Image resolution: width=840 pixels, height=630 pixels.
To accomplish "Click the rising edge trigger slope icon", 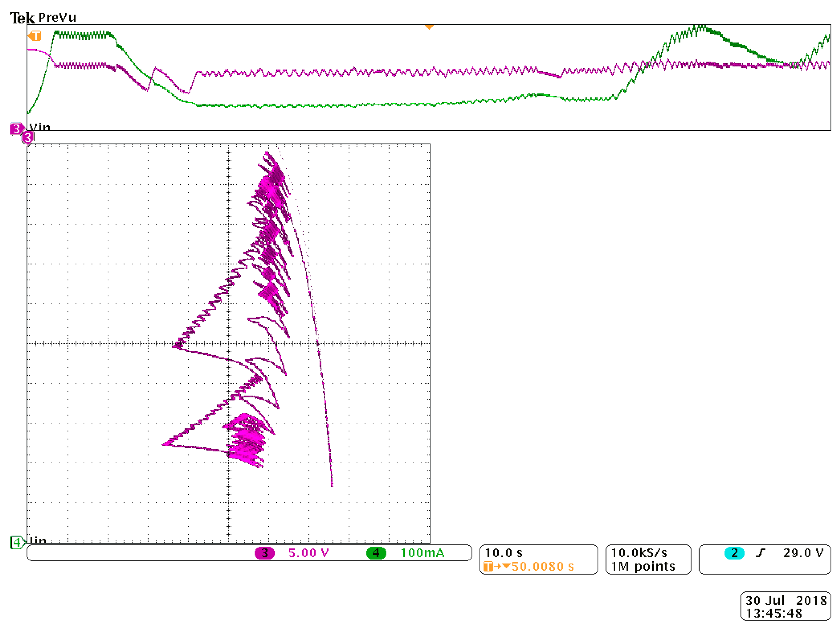I will [760, 553].
